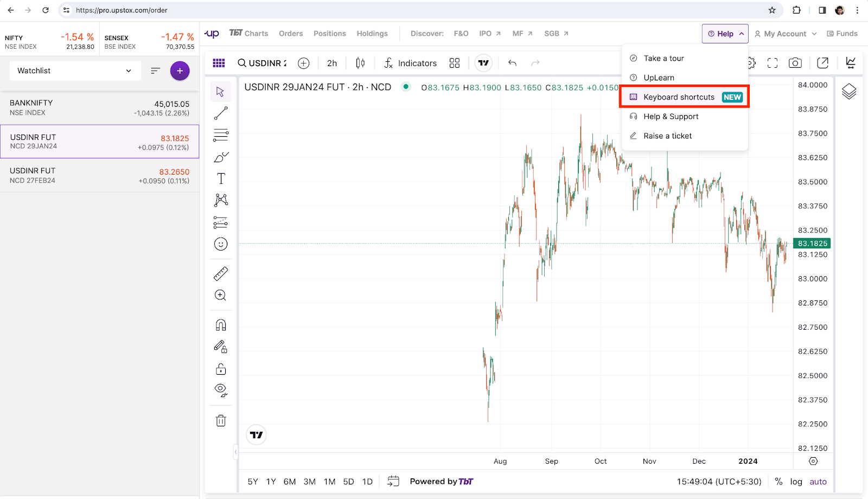Open the Indicators panel
This screenshot has height=499, width=868.
click(410, 63)
